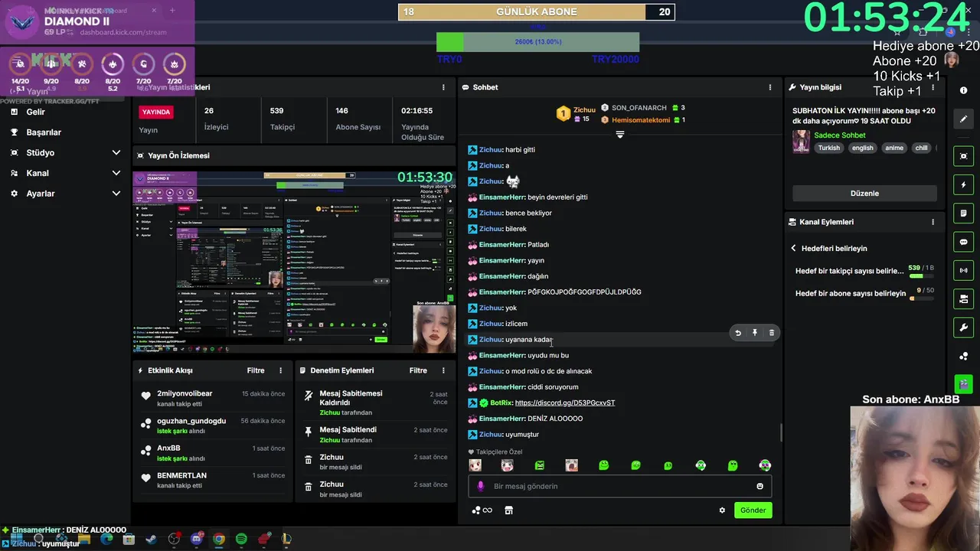
Task: Open Denetim Eylemleri three-dot menu
Action: [x=443, y=370]
